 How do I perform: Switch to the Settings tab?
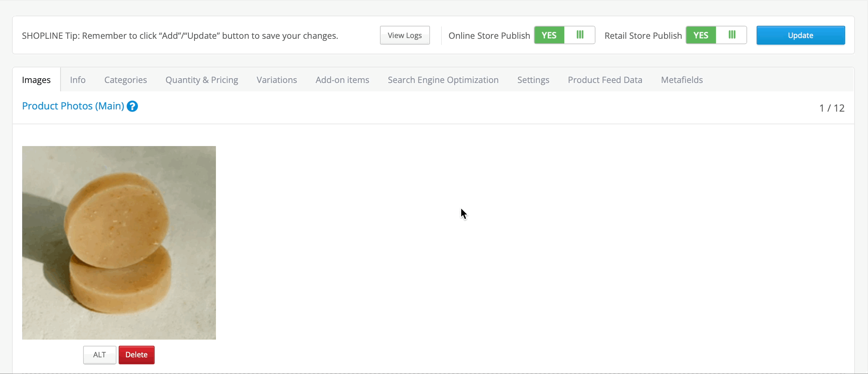(533, 80)
